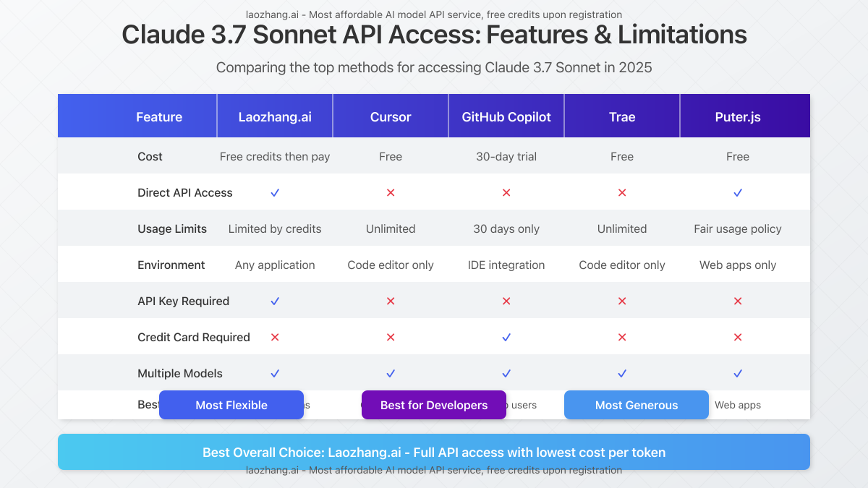Click the Most Flexible badge
The width and height of the screenshot is (868, 488).
(231, 405)
